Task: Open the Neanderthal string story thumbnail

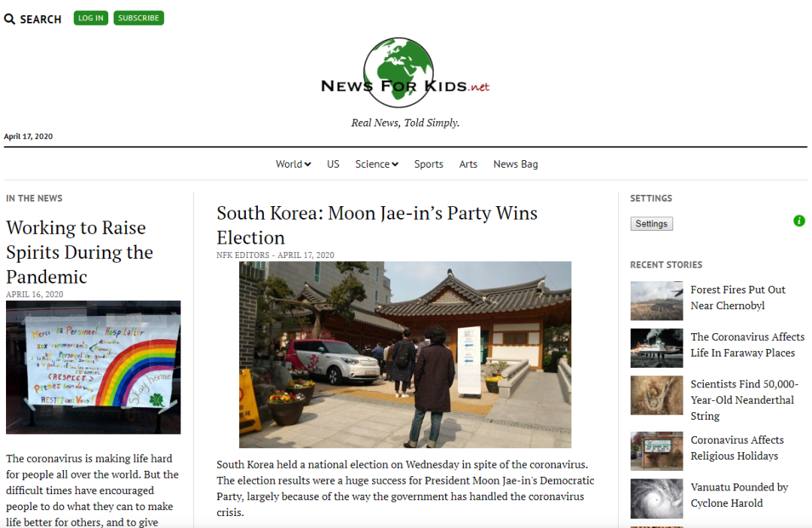Action: [x=656, y=396]
